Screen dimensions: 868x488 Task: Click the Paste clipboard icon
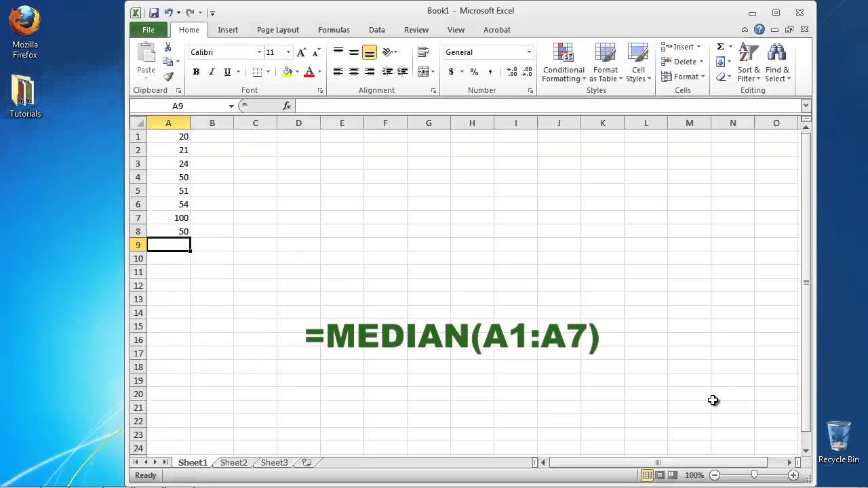click(146, 53)
